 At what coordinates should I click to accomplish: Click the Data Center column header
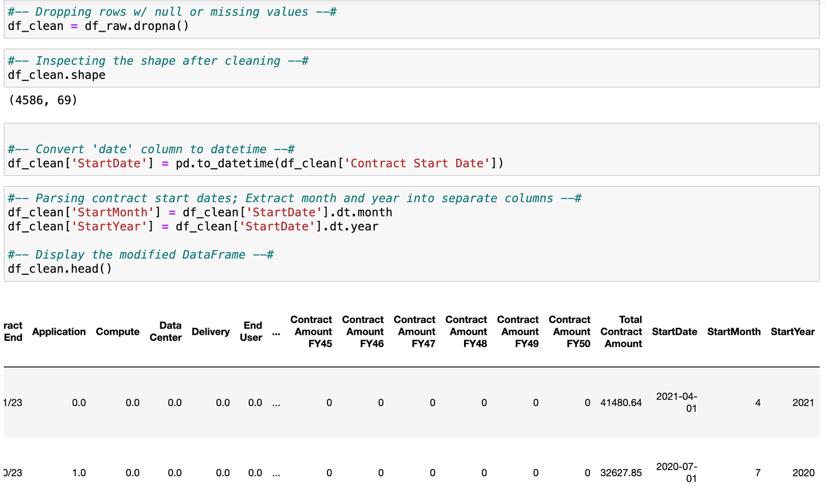point(166,332)
